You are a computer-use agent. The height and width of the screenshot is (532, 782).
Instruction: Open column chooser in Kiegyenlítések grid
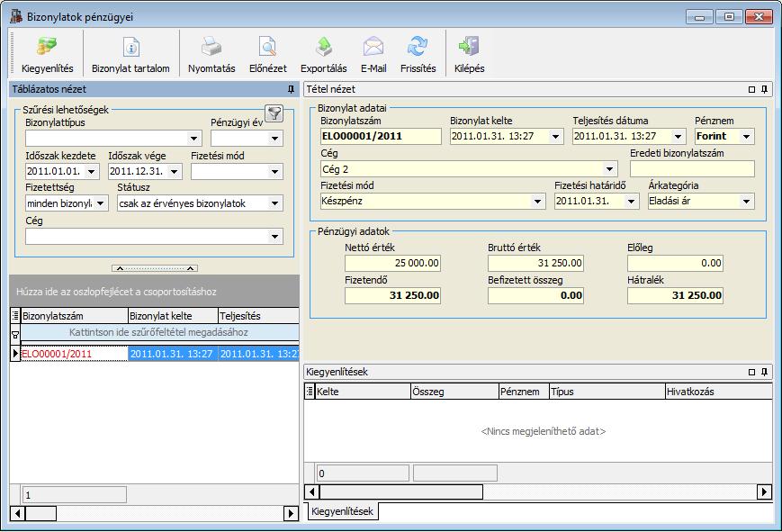[x=310, y=392]
